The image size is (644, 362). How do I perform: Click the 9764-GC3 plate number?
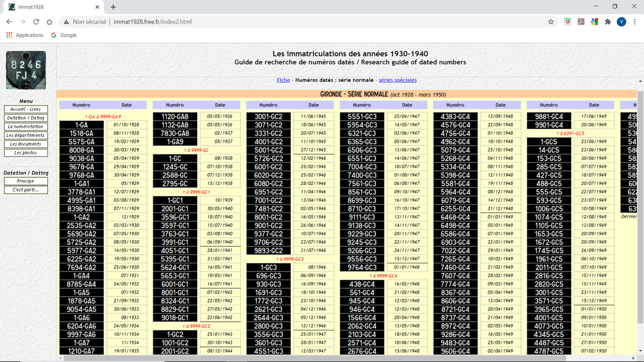[362, 267]
